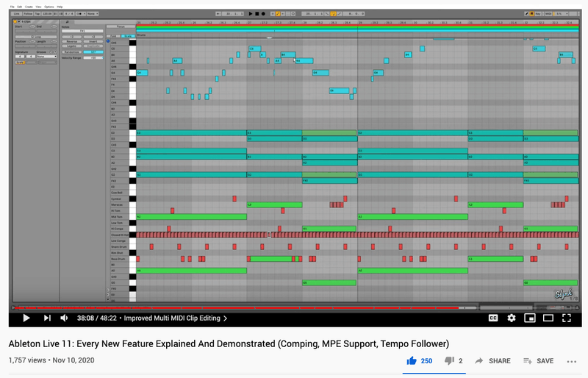Share this video
The image size is (588, 378).
492,361
